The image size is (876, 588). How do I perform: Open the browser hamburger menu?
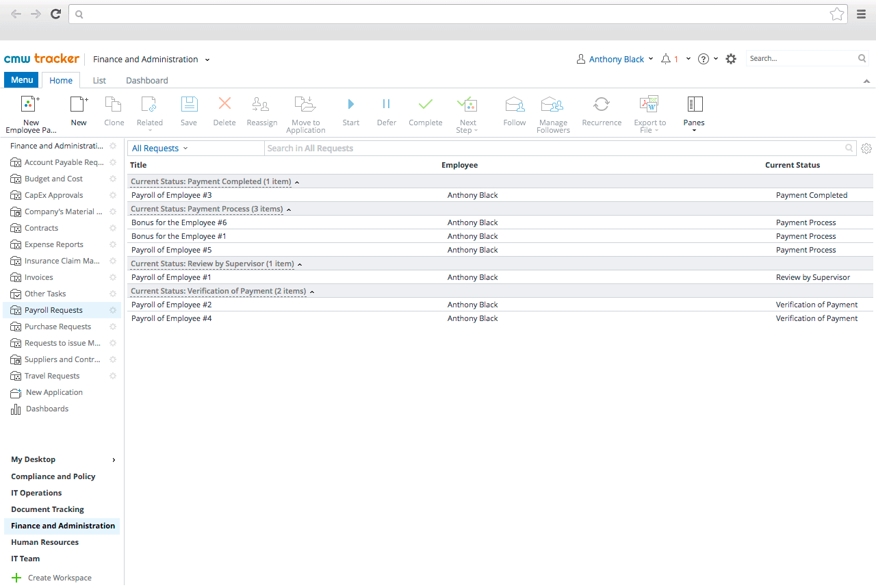[x=862, y=14]
